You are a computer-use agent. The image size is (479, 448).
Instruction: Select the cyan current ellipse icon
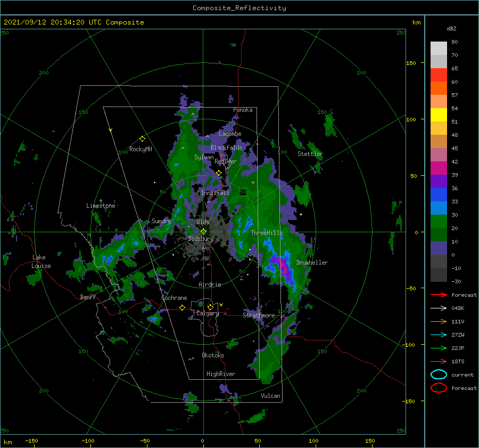pyautogui.click(x=439, y=374)
